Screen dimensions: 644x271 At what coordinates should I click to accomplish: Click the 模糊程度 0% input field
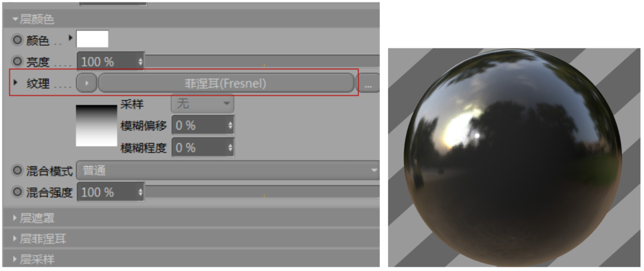click(203, 147)
